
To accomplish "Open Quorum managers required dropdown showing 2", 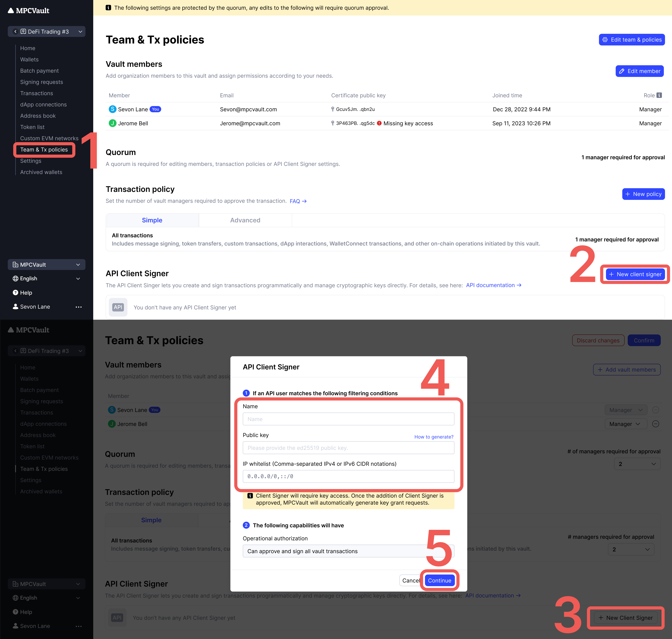I will pos(637,464).
